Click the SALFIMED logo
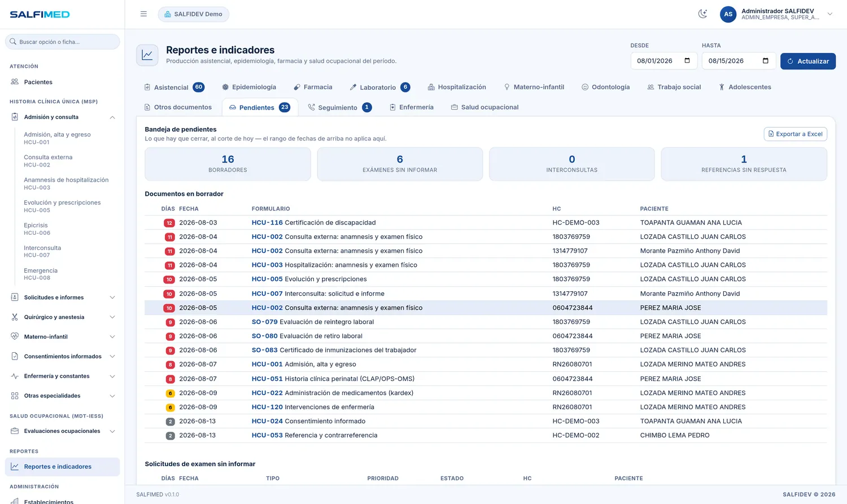This screenshot has height=504, width=847. point(40,14)
